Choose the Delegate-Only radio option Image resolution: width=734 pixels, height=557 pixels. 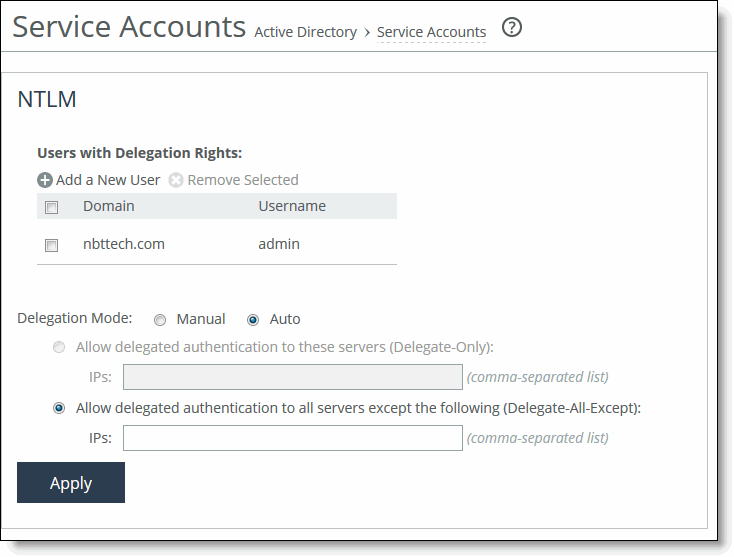click(x=59, y=347)
